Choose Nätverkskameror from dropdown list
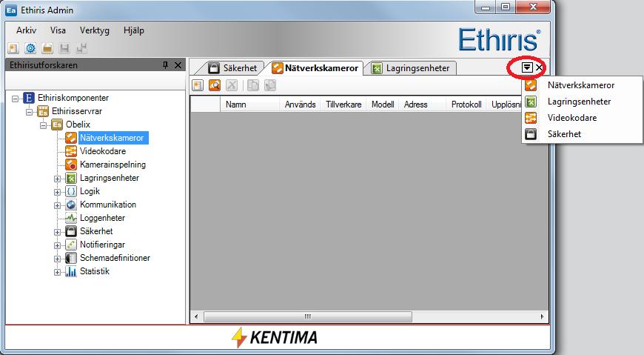This screenshot has width=644, height=355. pyautogui.click(x=582, y=85)
